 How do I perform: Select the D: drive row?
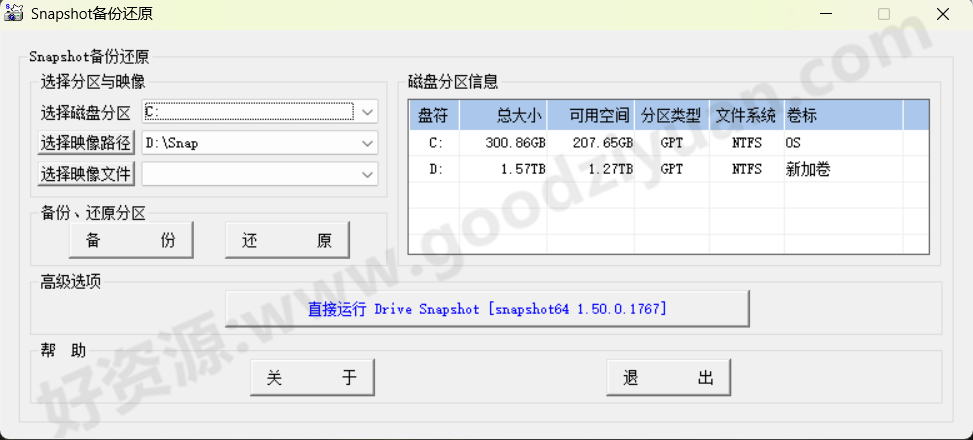(668, 169)
